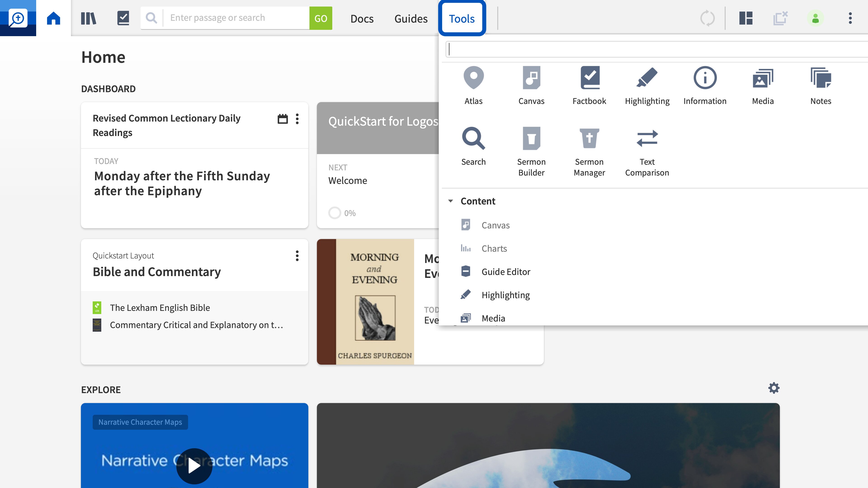Open the Notes tool
The height and width of the screenshot is (488, 868).
(821, 86)
